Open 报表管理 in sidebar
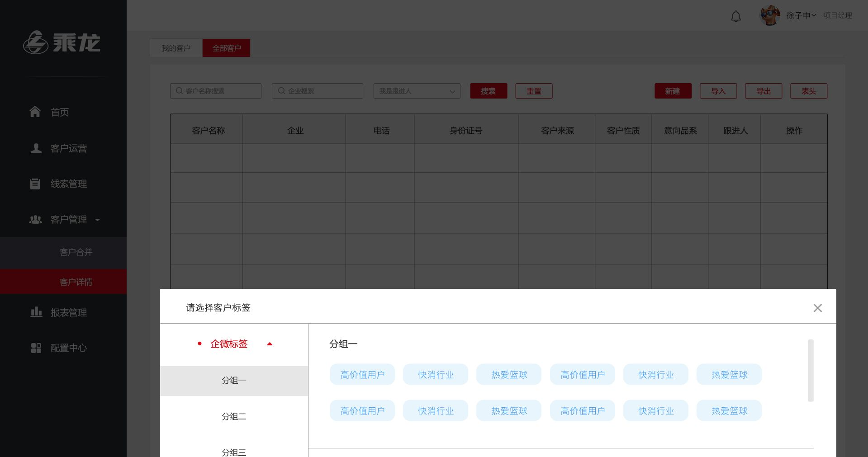This screenshot has width=868, height=457. tap(69, 312)
